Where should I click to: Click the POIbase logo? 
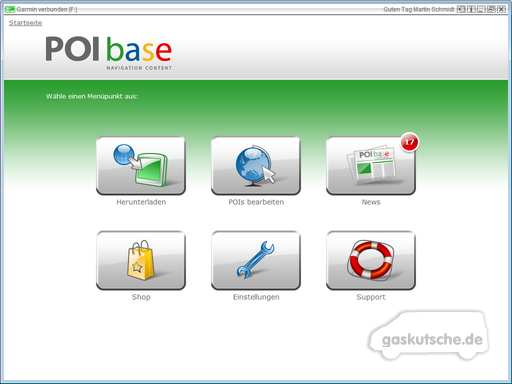109,53
